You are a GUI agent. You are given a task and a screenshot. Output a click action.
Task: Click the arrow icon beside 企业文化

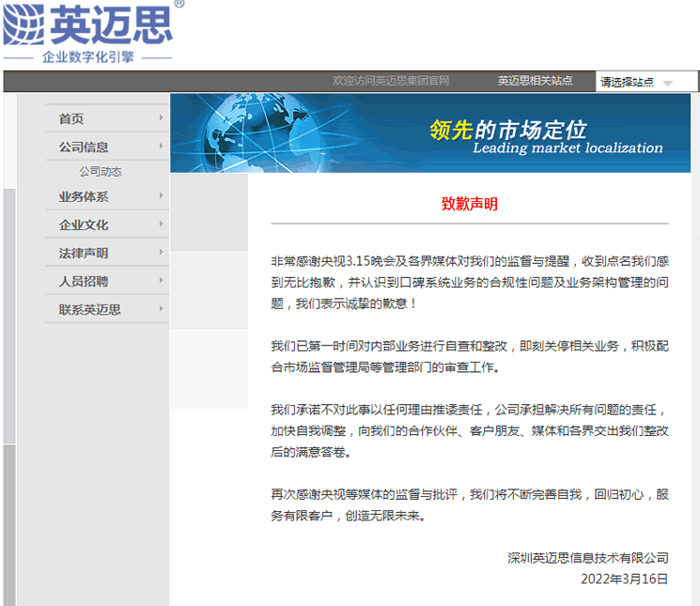pyautogui.click(x=162, y=225)
